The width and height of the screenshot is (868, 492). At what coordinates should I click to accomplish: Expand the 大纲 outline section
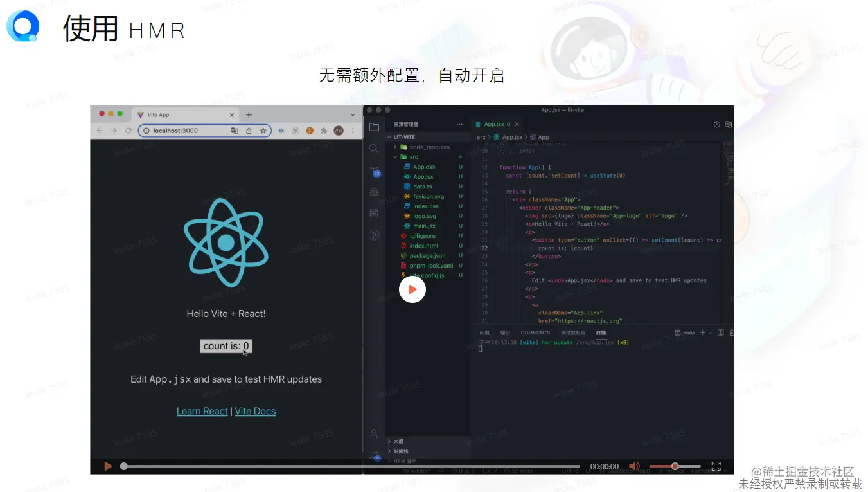428,442
